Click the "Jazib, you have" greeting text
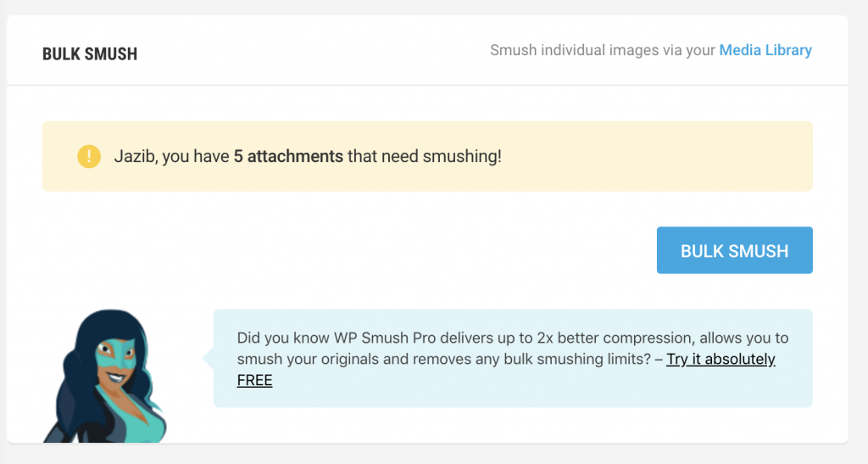This screenshot has height=464, width=868. pos(171,156)
